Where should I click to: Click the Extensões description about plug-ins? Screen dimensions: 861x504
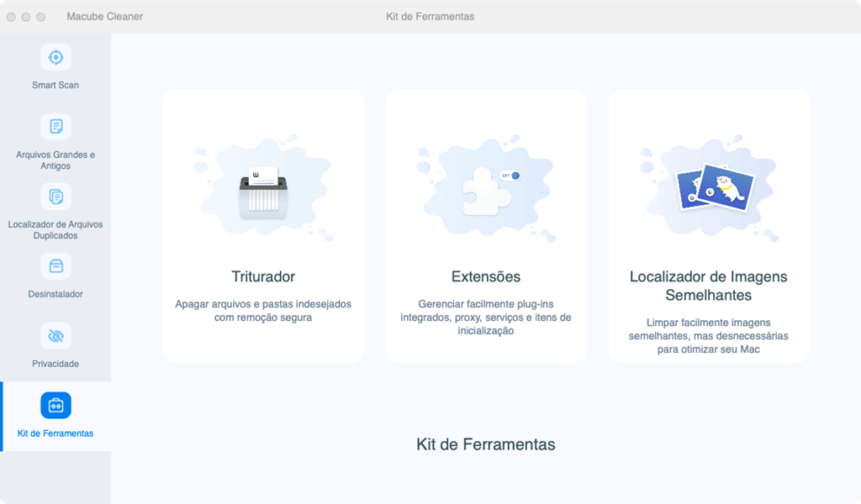486,317
